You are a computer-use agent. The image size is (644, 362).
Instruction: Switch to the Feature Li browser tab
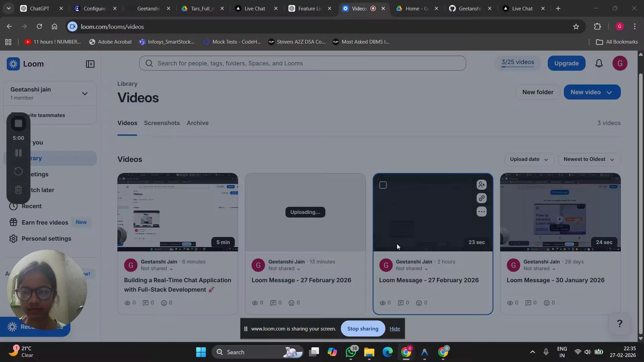tap(309, 9)
